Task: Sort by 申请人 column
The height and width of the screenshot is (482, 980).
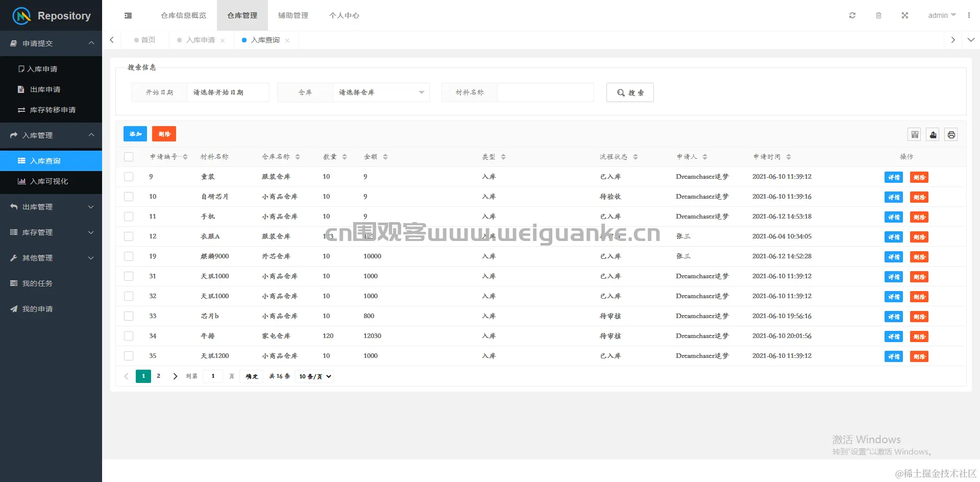Action: (x=705, y=157)
